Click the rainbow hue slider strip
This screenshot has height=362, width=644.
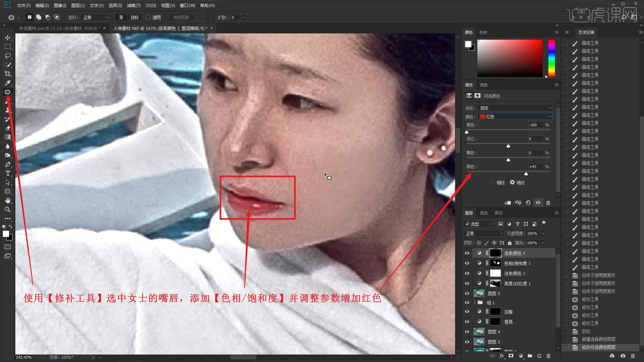coord(551,58)
